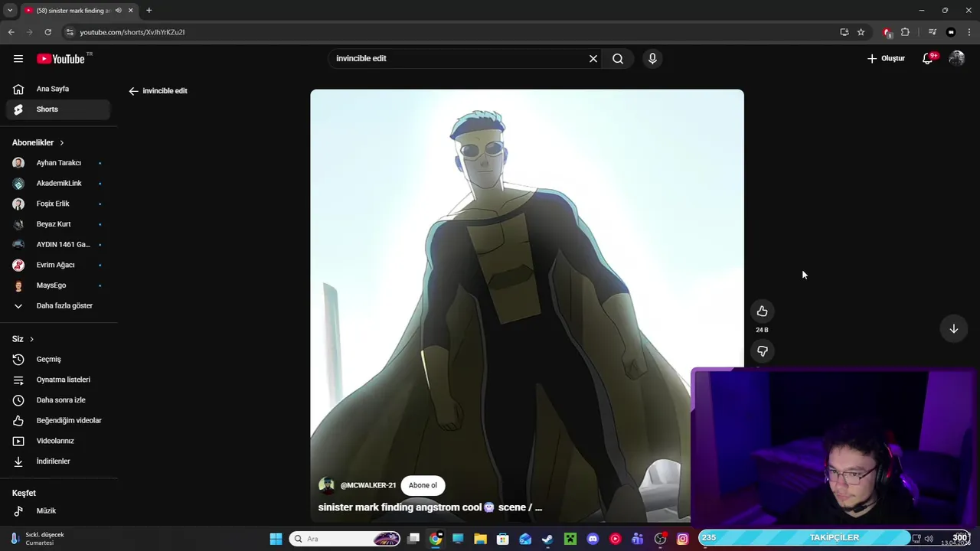This screenshot has height=551, width=980.
Task: Open the Chrome extensions puzzle icon
Action: coord(905,32)
